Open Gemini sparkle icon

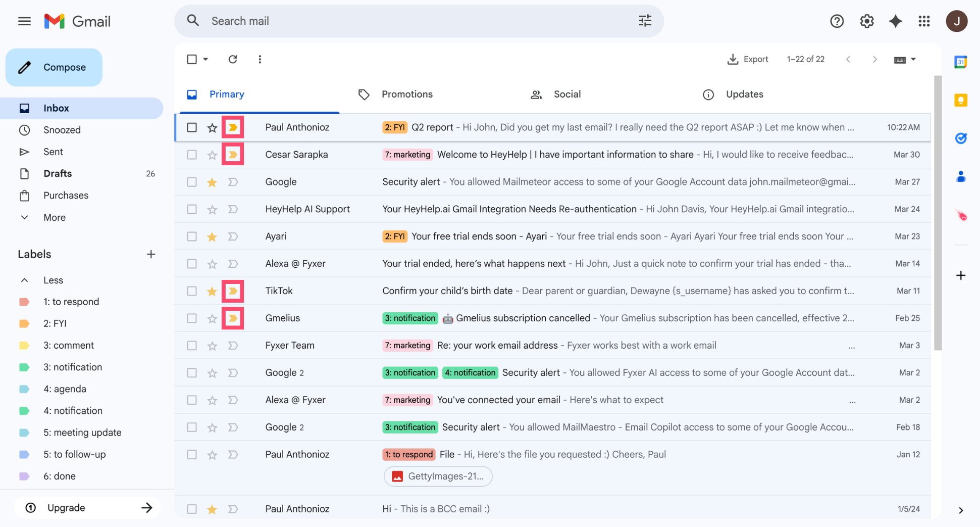click(x=895, y=21)
